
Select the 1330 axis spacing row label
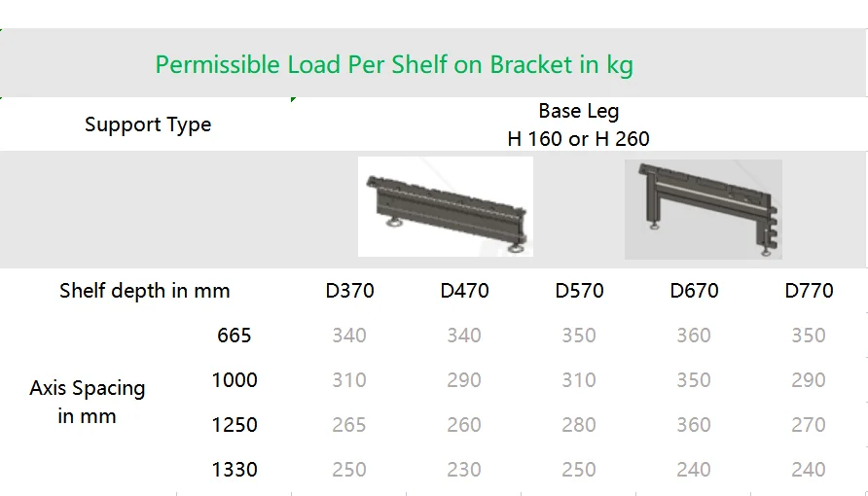point(235,470)
